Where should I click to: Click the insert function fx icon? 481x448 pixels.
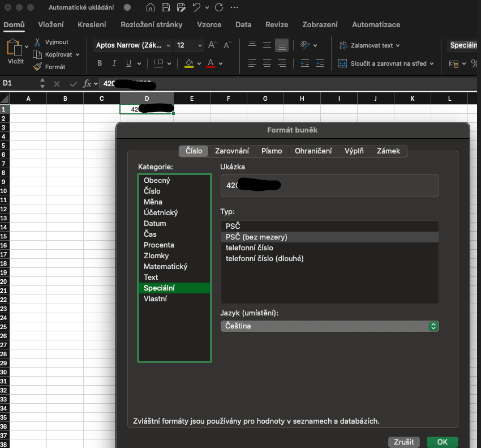[87, 84]
